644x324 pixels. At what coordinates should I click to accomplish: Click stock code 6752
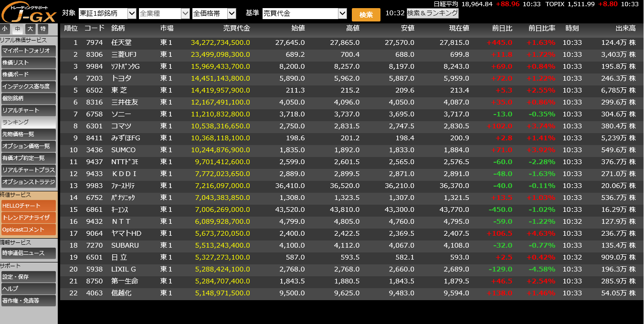pyautogui.click(x=95, y=198)
